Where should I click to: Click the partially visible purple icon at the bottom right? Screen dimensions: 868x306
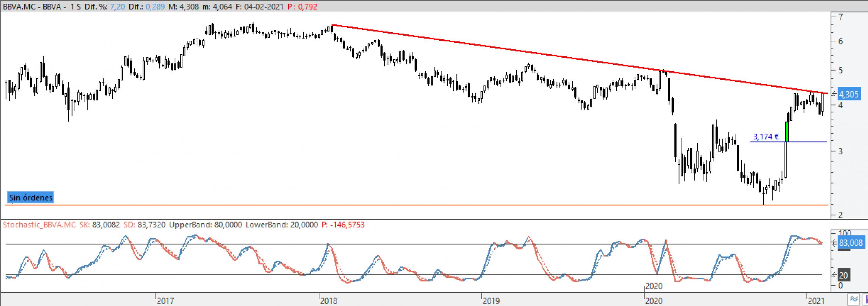(865, 300)
